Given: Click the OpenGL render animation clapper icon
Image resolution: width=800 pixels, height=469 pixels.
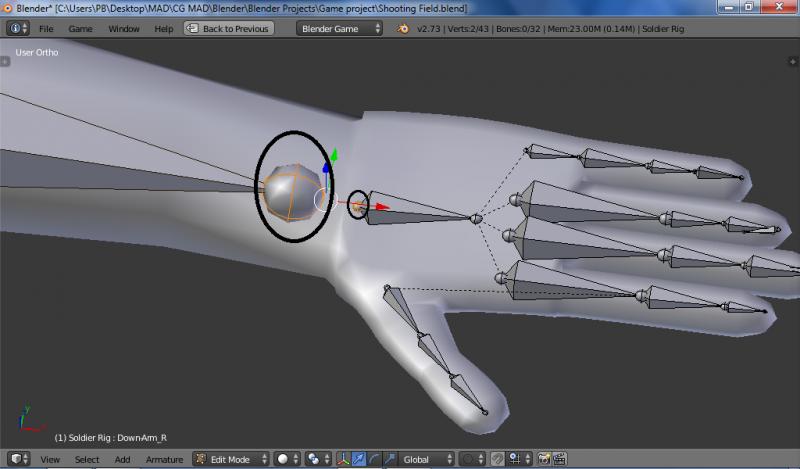Looking at the screenshot, I should [560, 459].
